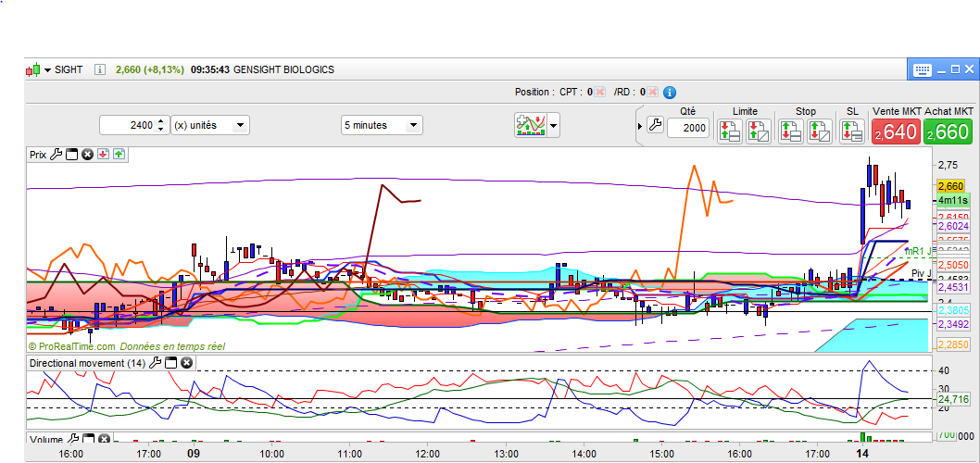Image resolution: width=980 pixels, height=463 pixels.
Task: Open trading toolbar wrench settings
Action: pos(654,125)
